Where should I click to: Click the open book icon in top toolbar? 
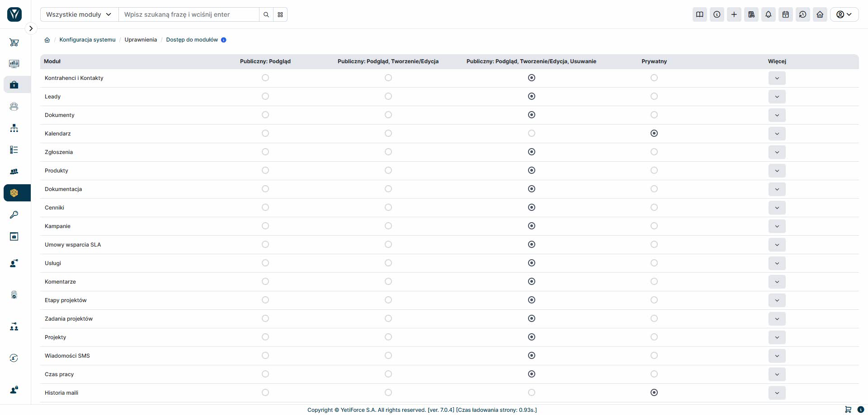pos(700,14)
